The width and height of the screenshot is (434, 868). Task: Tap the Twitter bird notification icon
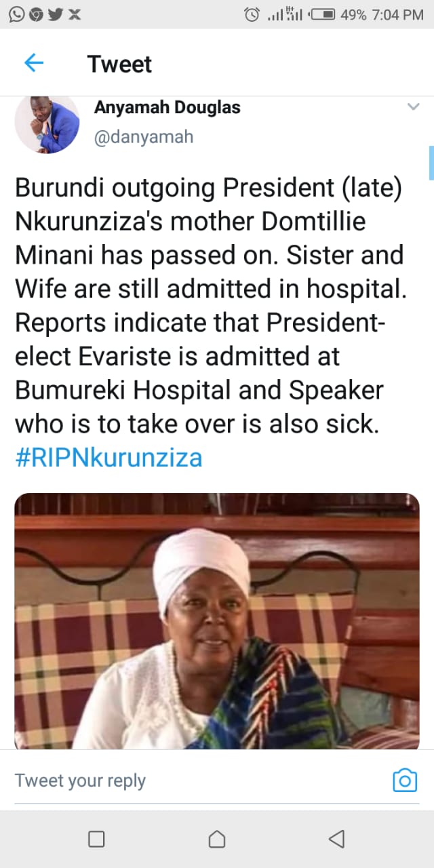click(x=56, y=14)
